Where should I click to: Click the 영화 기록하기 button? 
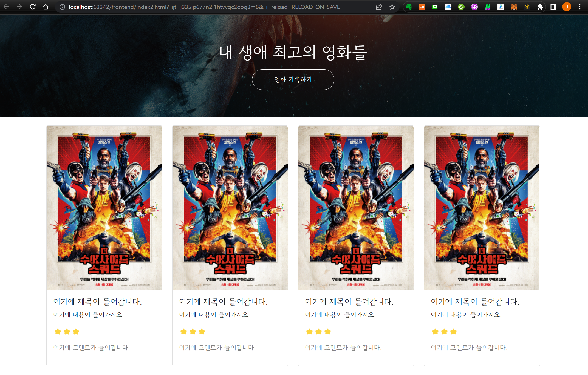click(293, 79)
